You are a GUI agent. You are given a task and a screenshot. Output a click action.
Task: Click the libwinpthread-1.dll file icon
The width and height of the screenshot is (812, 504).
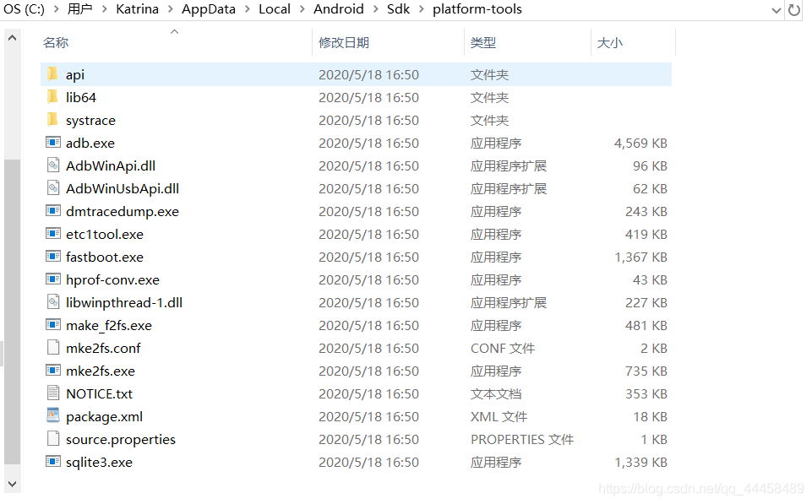click(53, 301)
